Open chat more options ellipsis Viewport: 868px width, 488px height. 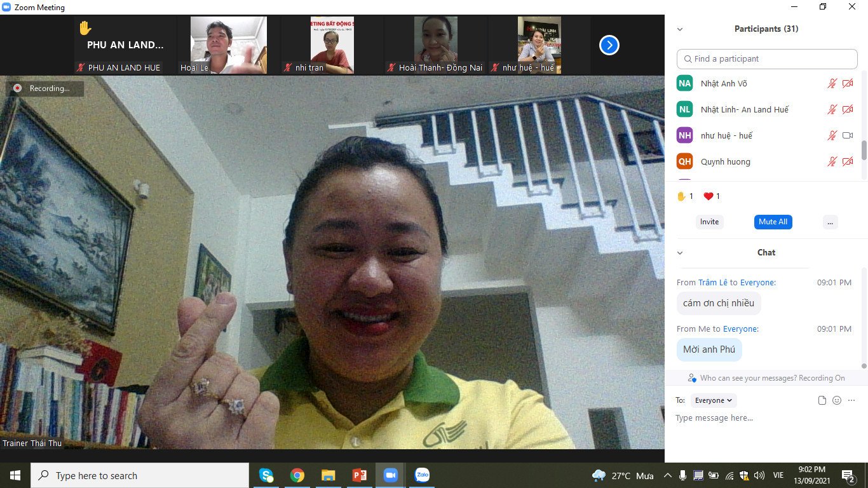(x=851, y=400)
